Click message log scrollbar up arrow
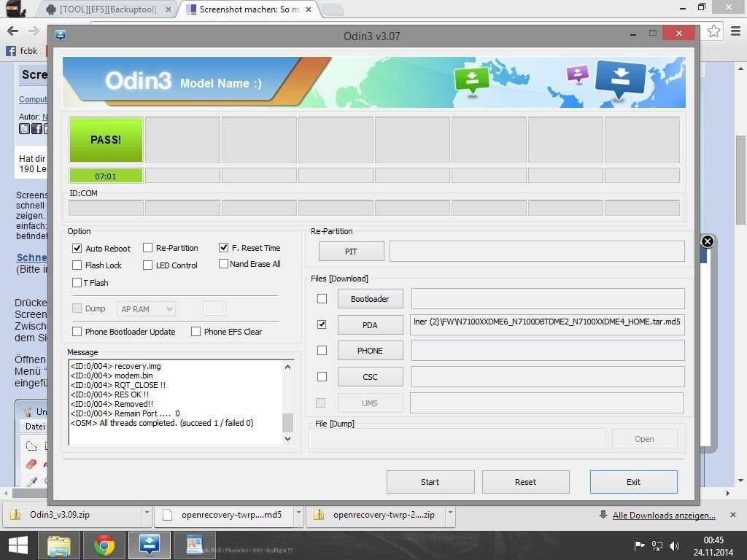 pyautogui.click(x=287, y=367)
